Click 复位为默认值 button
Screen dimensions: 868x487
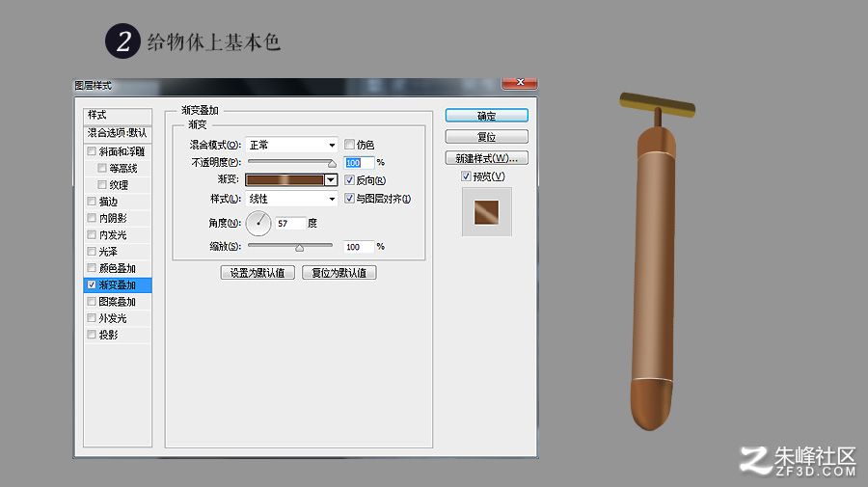(339, 273)
